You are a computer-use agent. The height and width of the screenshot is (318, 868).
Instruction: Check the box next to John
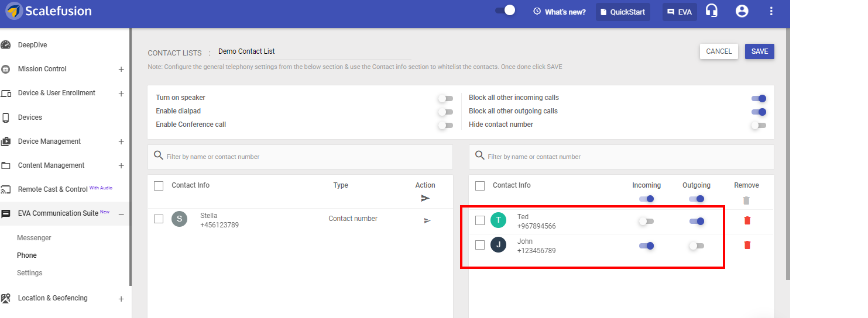click(480, 245)
